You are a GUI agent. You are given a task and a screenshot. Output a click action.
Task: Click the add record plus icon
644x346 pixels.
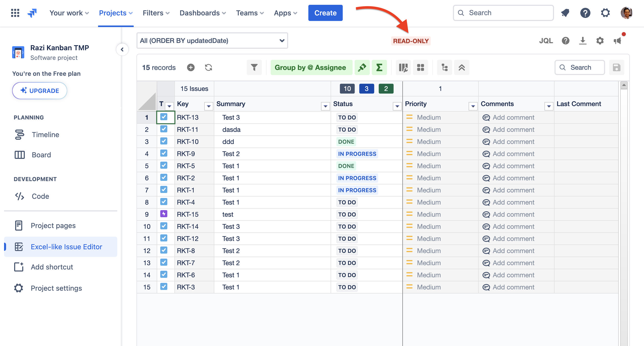pyautogui.click(x=191, y=67)
